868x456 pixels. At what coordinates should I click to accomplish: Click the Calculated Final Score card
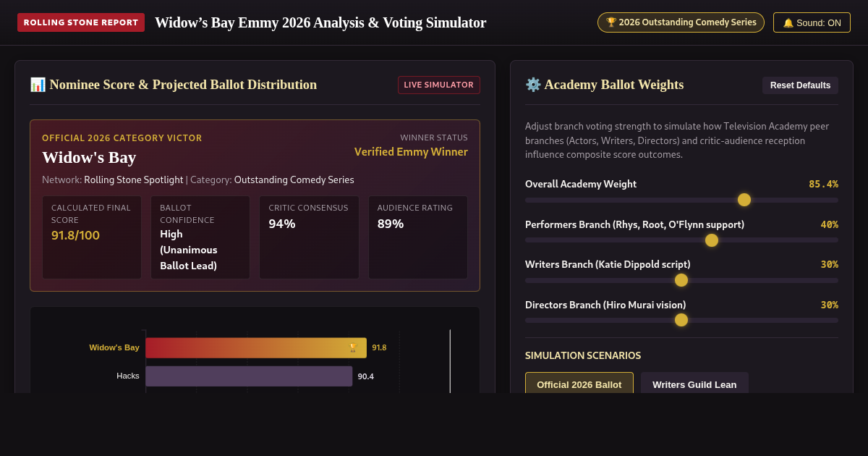tap(92, 237)
